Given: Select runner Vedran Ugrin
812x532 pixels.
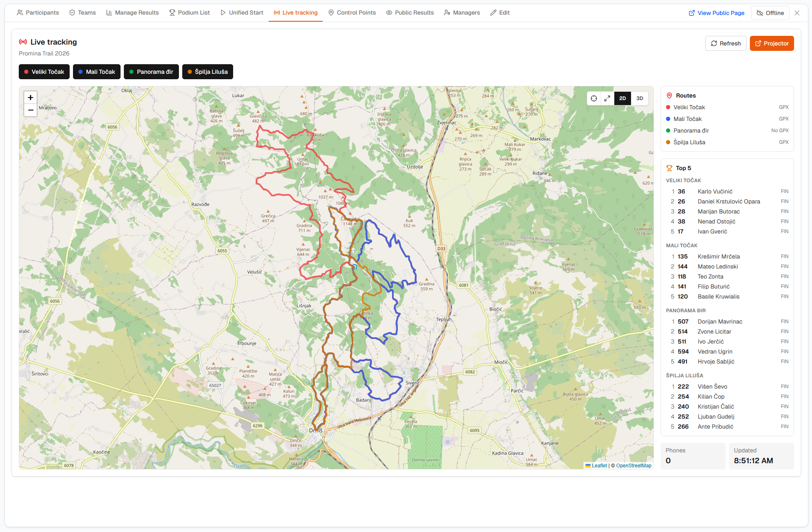Looking at the screenshot, I should pos(727,351).
